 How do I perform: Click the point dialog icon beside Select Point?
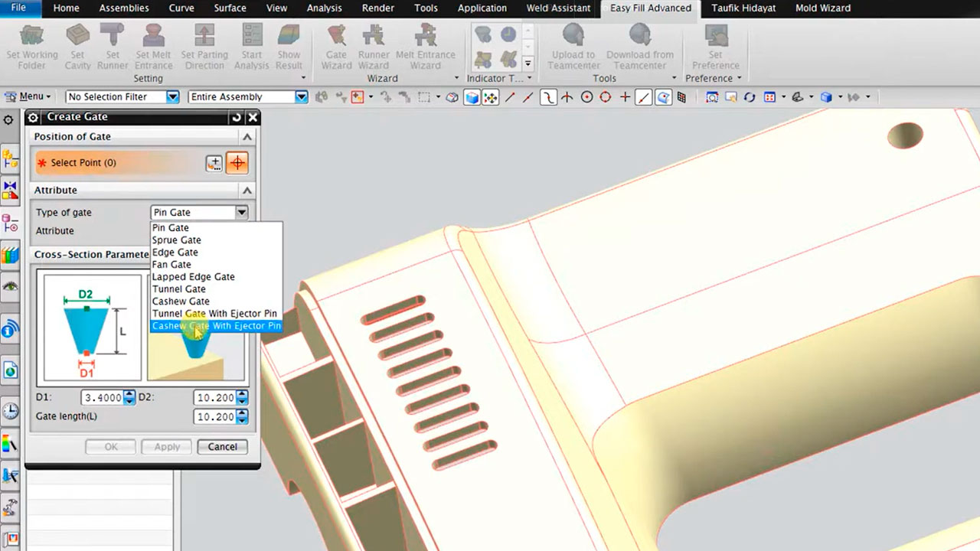point(214,163)
